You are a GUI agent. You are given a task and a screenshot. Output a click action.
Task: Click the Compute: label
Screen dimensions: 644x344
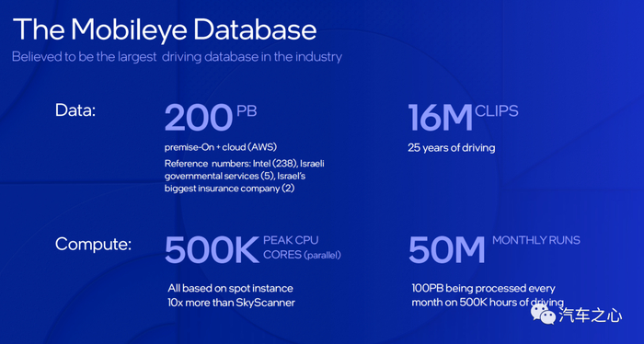(x=93, y=245)
